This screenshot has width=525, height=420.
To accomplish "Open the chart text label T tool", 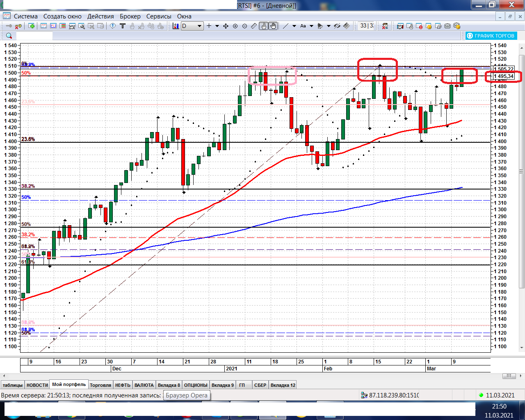I will pos(122,26).
